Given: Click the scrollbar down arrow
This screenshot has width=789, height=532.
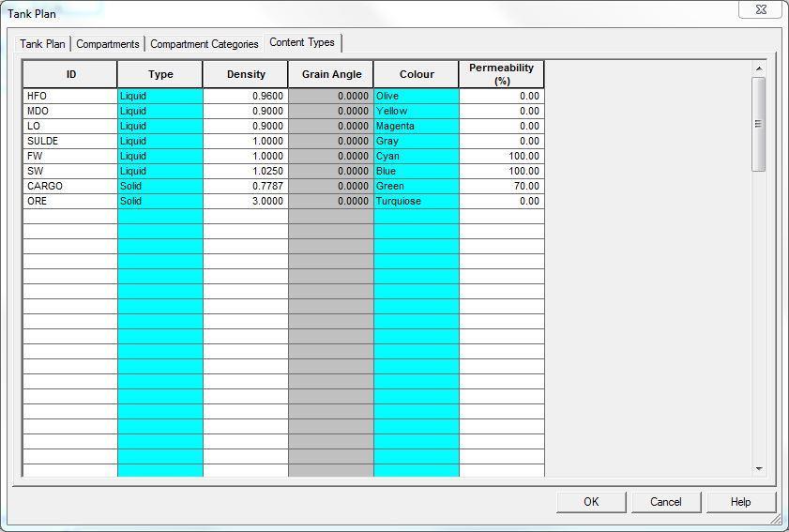Looking at the screenshot, I should coord(759,469).
